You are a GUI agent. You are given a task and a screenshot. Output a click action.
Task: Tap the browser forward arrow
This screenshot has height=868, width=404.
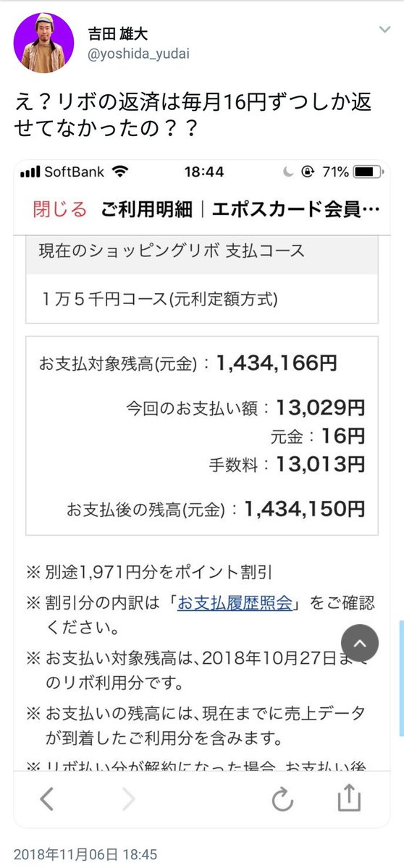tap(128, 799)
